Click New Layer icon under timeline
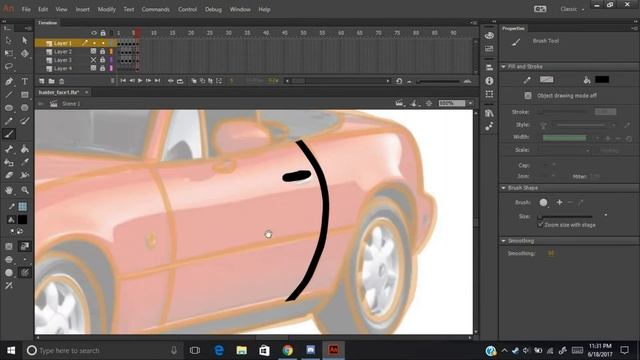The image size is (640, 360). 42,81
